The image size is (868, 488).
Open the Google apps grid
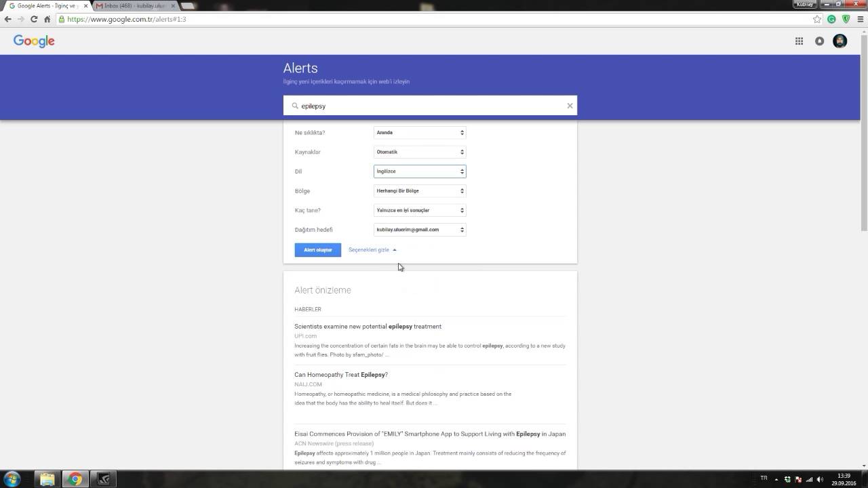(799, 41)
